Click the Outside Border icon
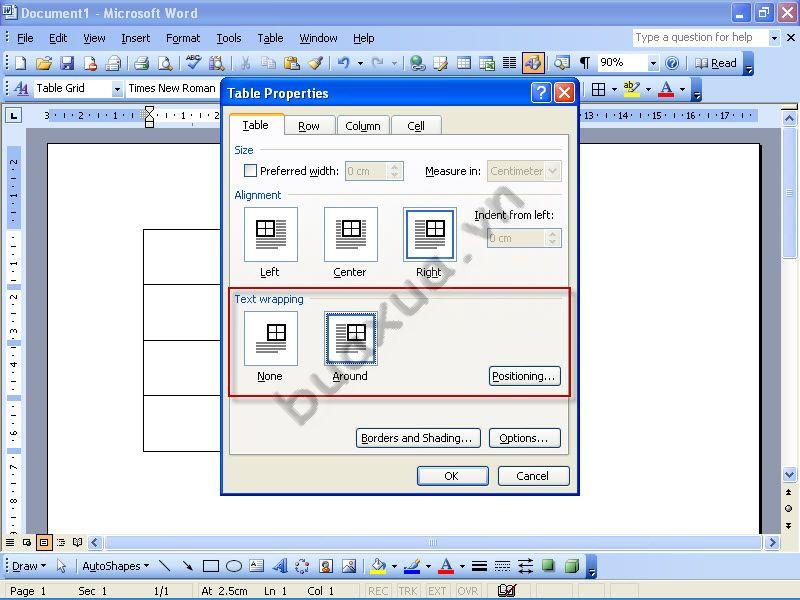 coord(598,90)
